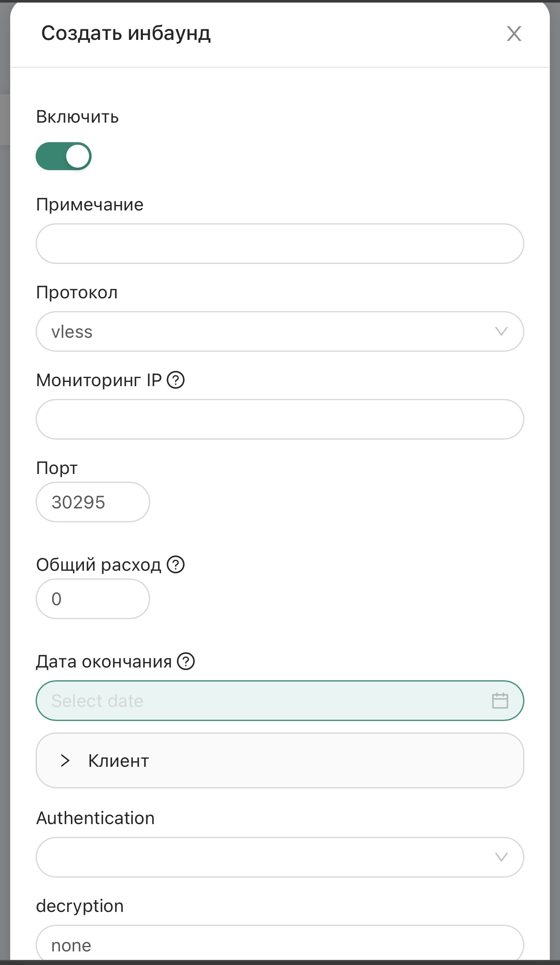Open the Протокол dropdown showing vless

coord(272,331)
